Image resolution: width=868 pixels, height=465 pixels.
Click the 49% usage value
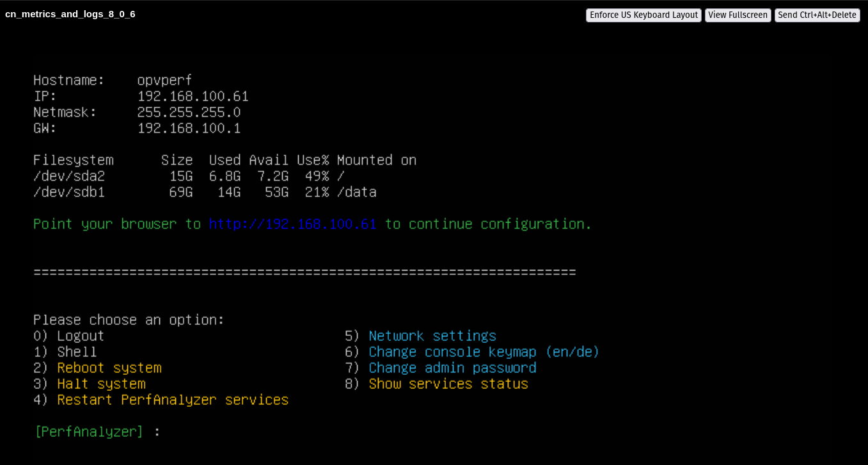pyautogui.click(x=317, y=176)
